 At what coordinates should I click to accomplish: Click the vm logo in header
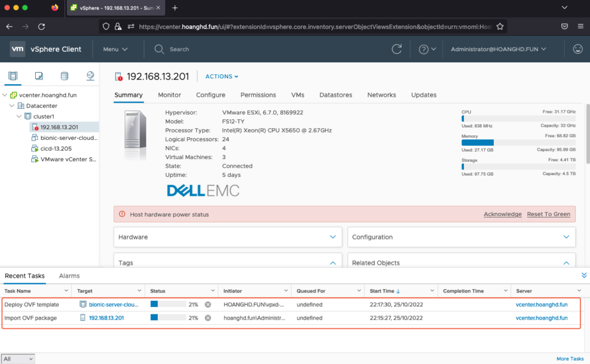click(x=17, y=49)
